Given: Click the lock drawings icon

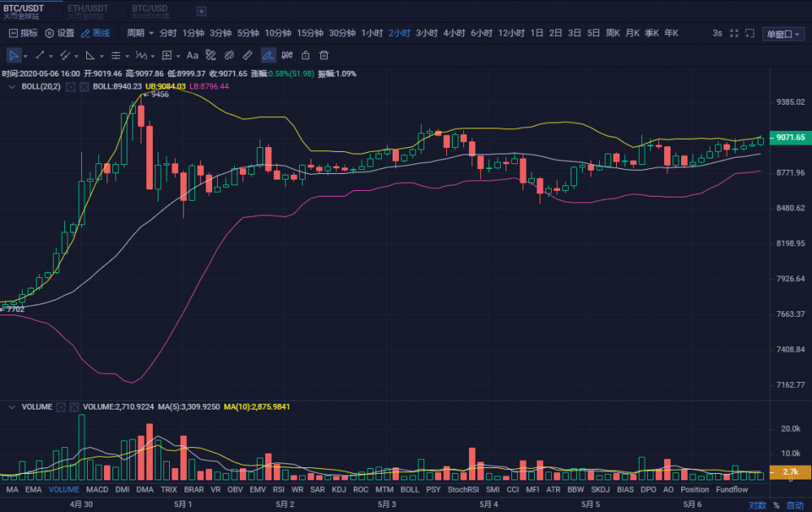Looking at the screenshot, I should coord(306,55).
